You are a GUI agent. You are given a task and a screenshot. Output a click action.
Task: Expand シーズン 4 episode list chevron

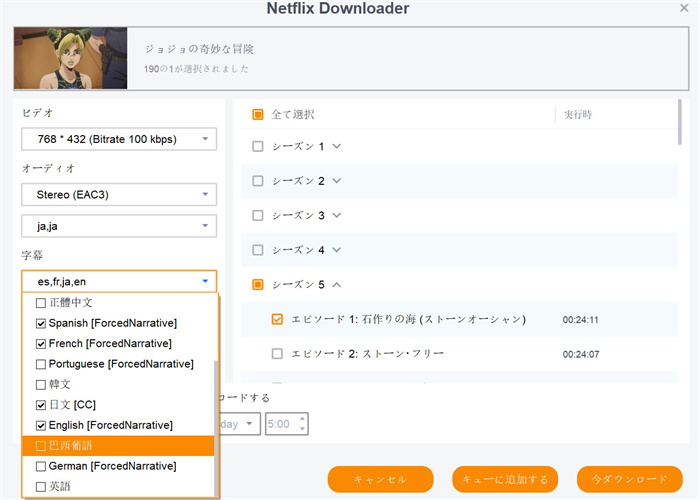[337, 250]
